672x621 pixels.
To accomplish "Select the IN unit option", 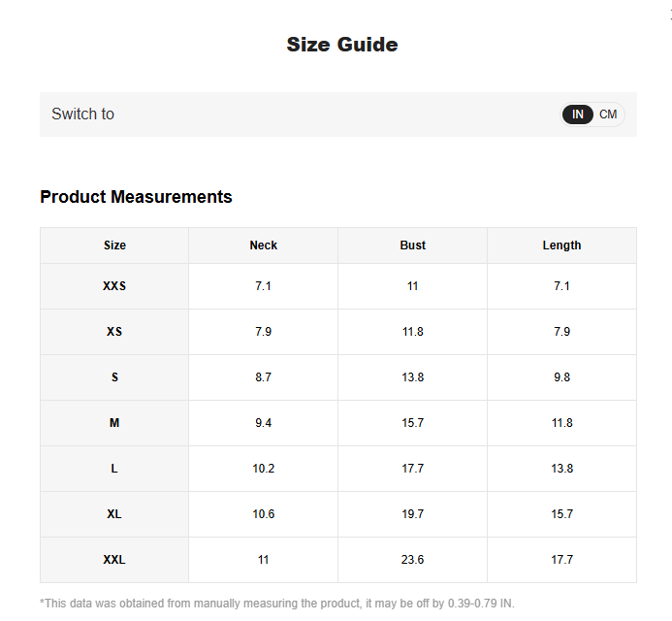I will point(578,114).
